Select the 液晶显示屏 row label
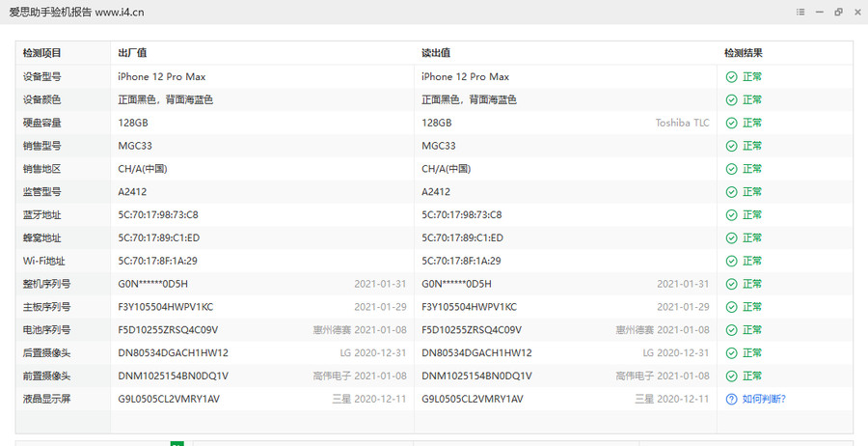The height and width of the screenshot is (446, 868). point(46,399)
